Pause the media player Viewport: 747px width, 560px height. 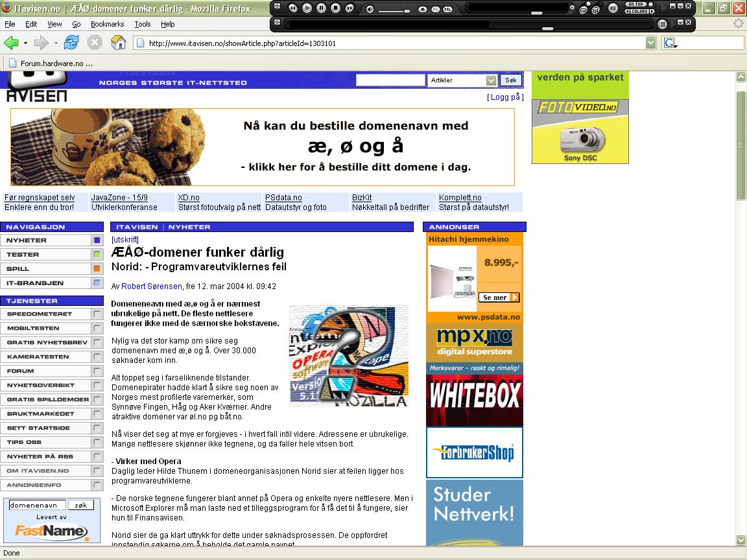click(321, 8)
